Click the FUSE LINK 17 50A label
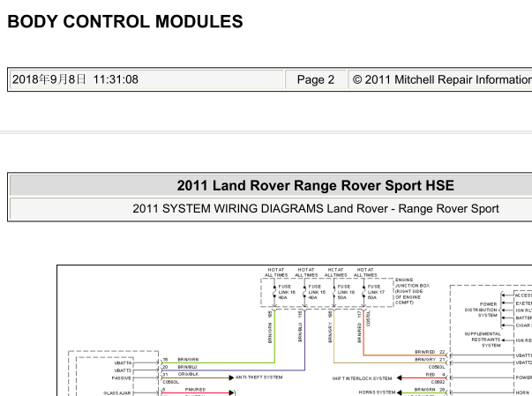 pos(376,292)
